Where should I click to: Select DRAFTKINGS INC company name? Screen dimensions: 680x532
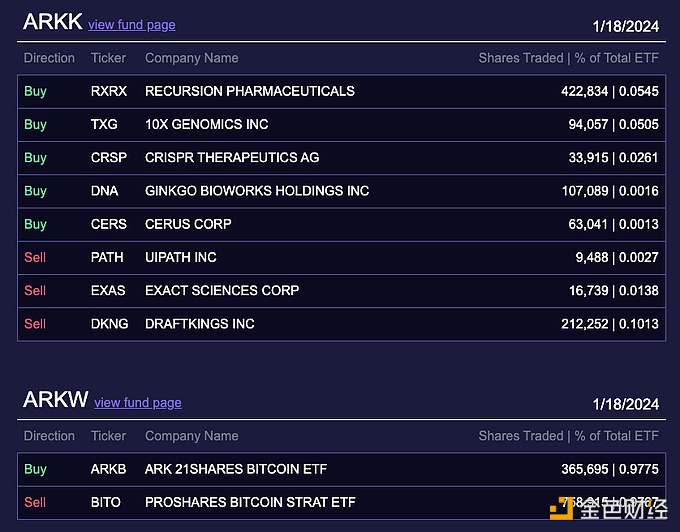pyautogui.click(x=200, y=324)
